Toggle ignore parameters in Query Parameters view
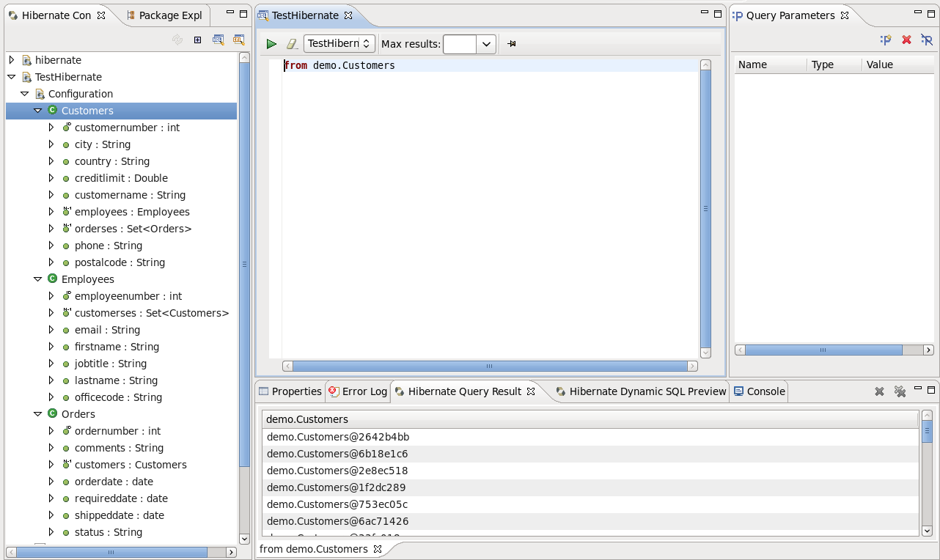940x560 pixels. [927, 40]
